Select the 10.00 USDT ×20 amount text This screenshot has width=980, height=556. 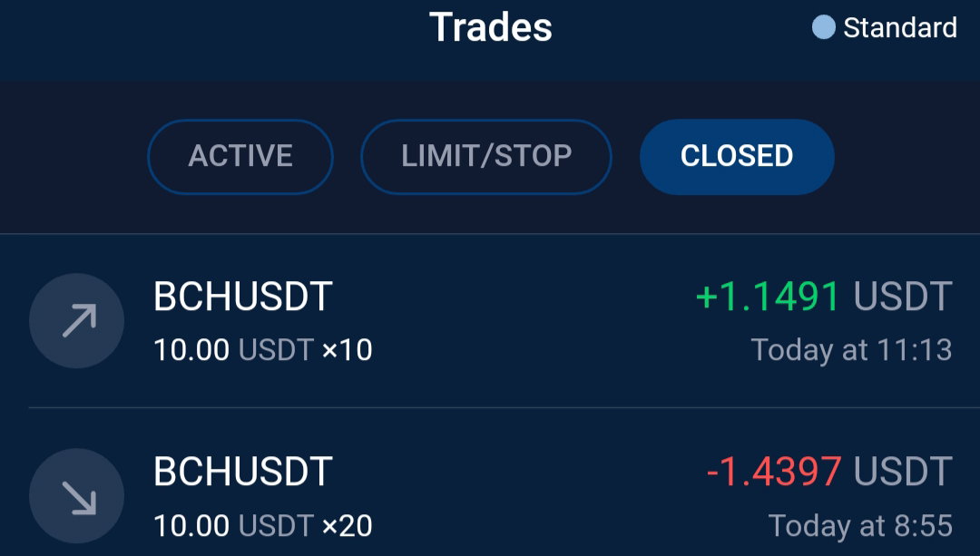point(263,526)
